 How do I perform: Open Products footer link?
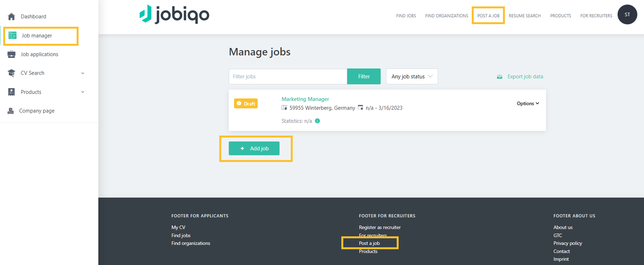coord(368,251)
